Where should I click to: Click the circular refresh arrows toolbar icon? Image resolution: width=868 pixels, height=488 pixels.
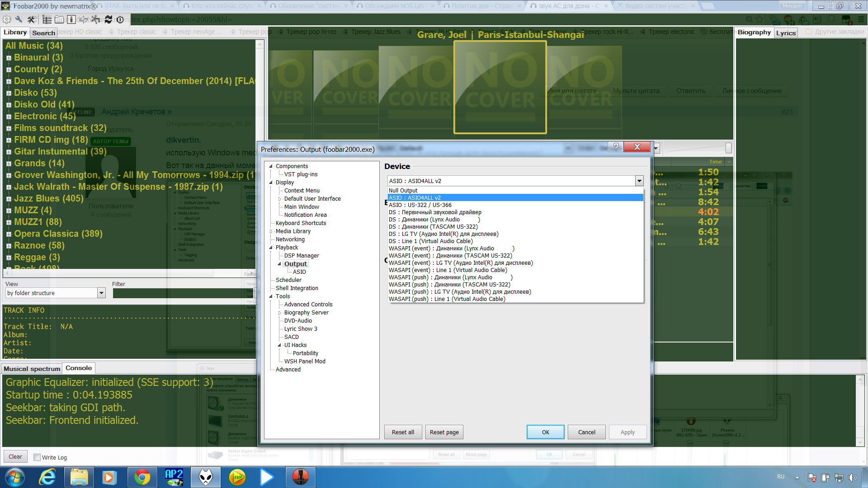[108, 19]
